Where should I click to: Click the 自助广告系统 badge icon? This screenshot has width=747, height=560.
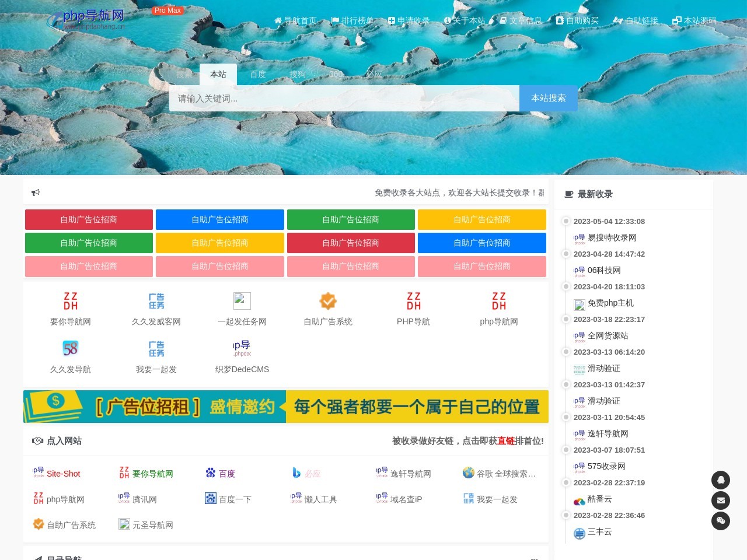tap(328, 300)
